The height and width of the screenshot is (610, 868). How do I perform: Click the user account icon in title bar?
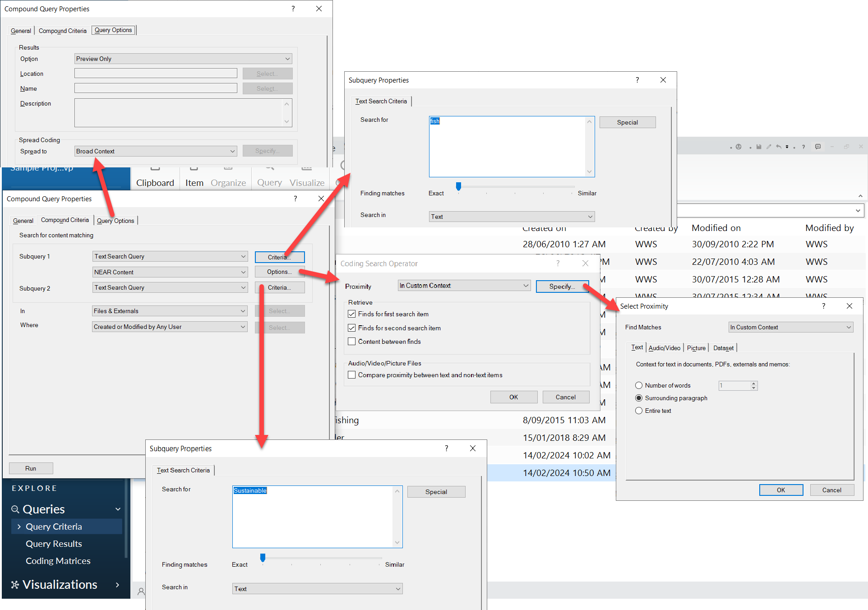[x=739, y=147]
